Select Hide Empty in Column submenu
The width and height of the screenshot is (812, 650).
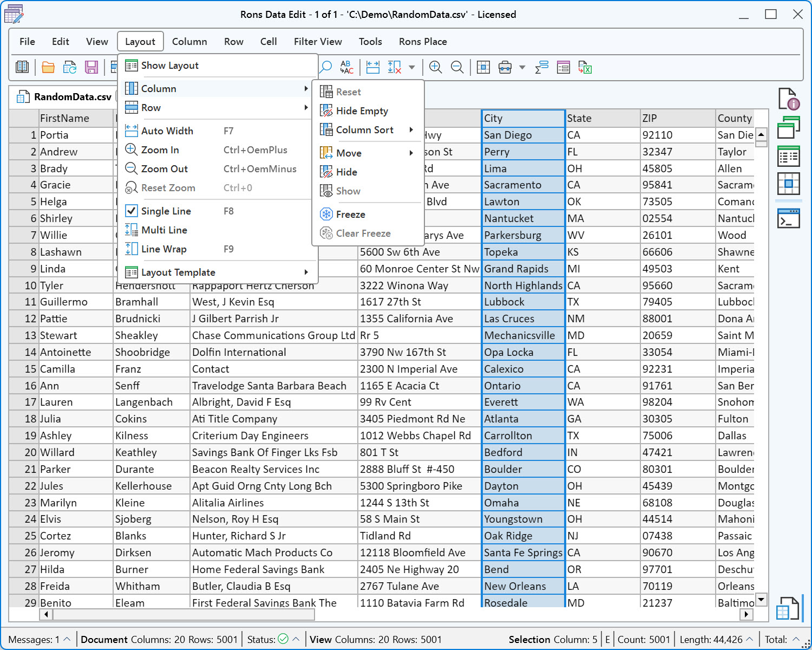coord(368,111)
